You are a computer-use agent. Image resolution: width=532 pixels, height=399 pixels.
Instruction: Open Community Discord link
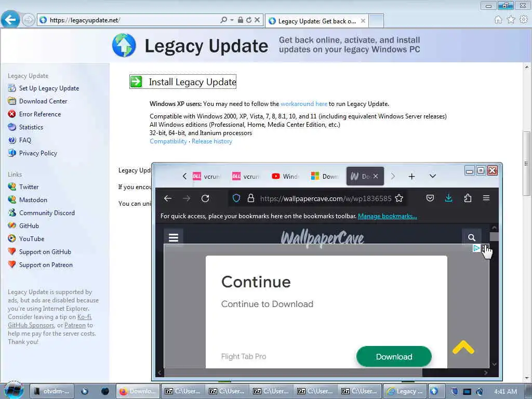(x=47, y=212)
